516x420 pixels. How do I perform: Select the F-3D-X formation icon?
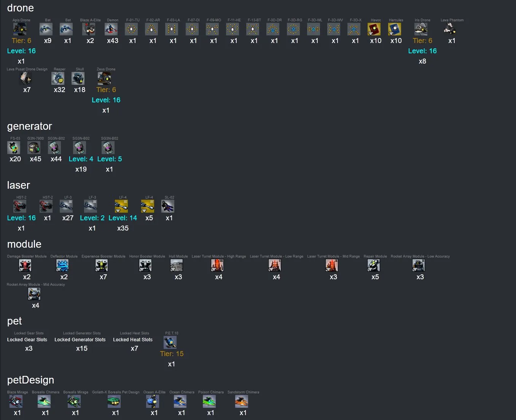click(x=354, y=29)
